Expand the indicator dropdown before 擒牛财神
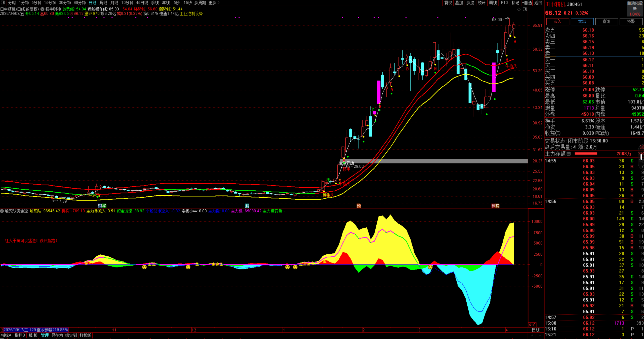644x339 pixels. click(x=43, y=9)
